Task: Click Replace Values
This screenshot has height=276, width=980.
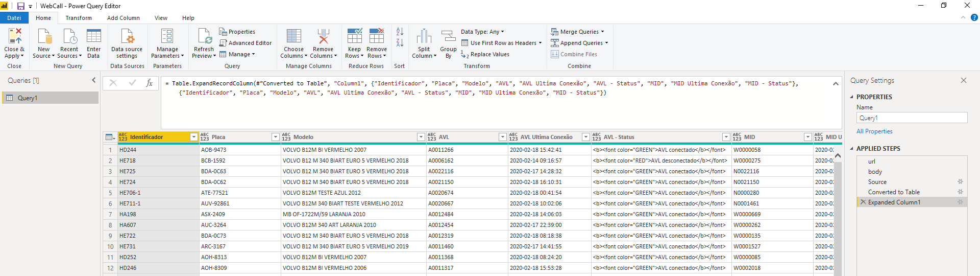Action: (485, 54)
